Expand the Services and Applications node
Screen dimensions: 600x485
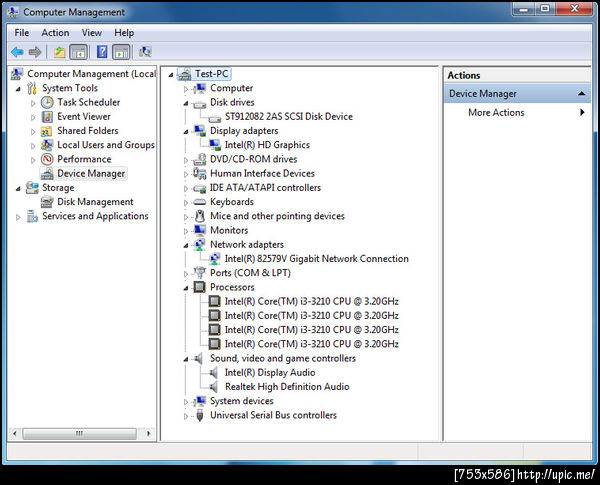pos(18,217)
